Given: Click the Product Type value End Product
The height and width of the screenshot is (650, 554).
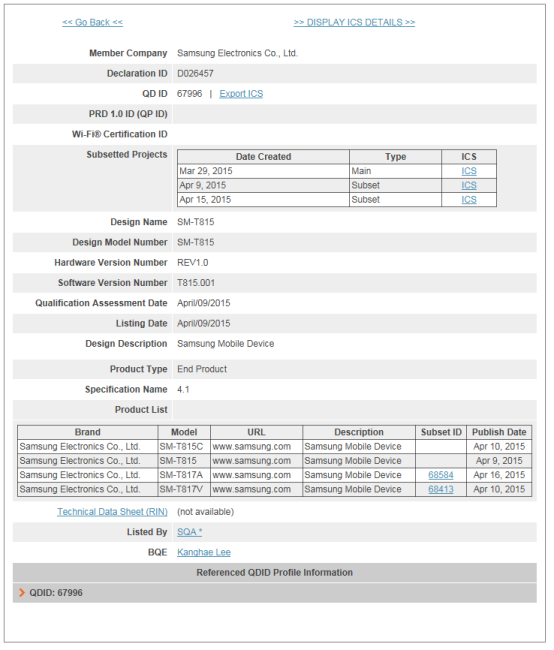Looking at the screenshot, I should coord(202,369).
